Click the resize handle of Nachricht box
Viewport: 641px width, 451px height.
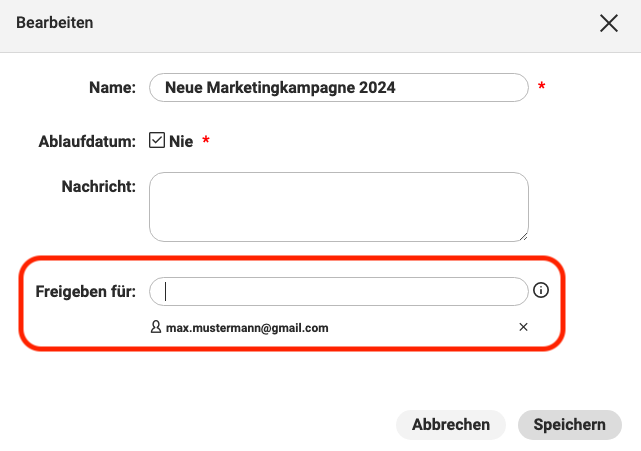pos(524,237)
